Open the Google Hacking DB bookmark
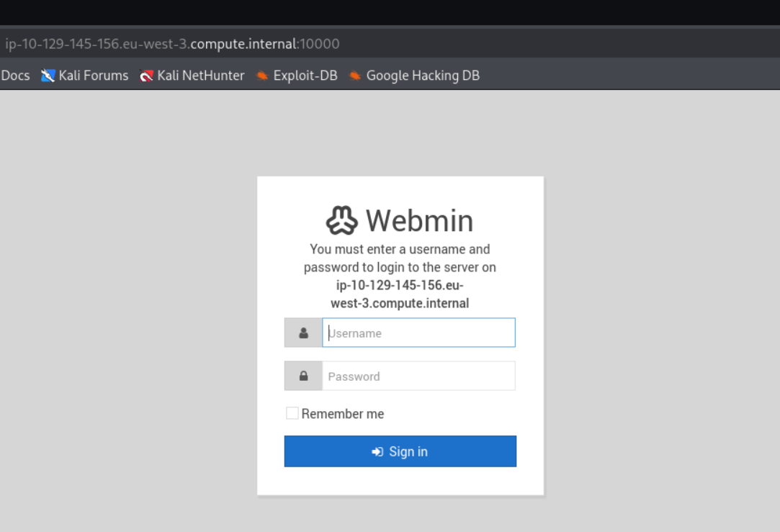Viewport: 780px width, 532px height. 414,76
